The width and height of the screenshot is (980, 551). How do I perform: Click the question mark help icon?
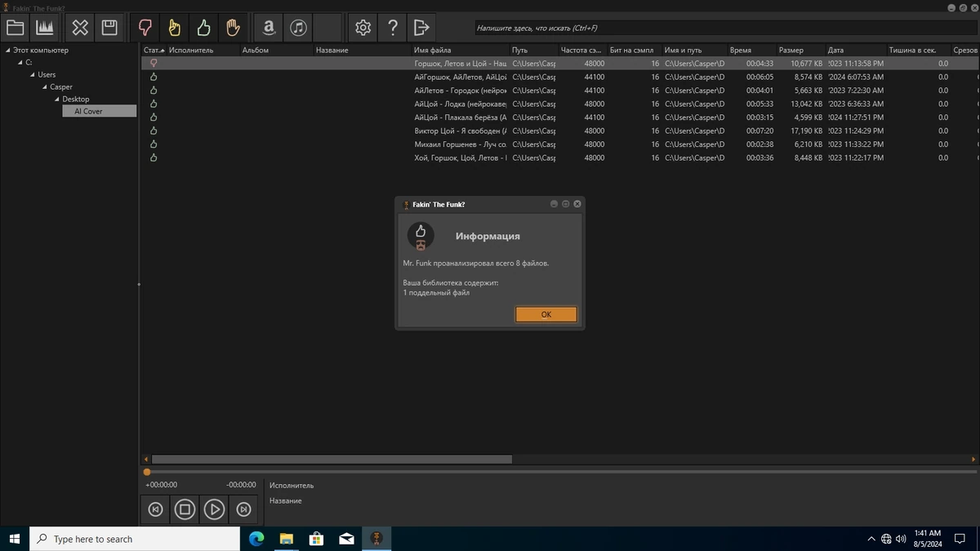click(x=392, y=28)
